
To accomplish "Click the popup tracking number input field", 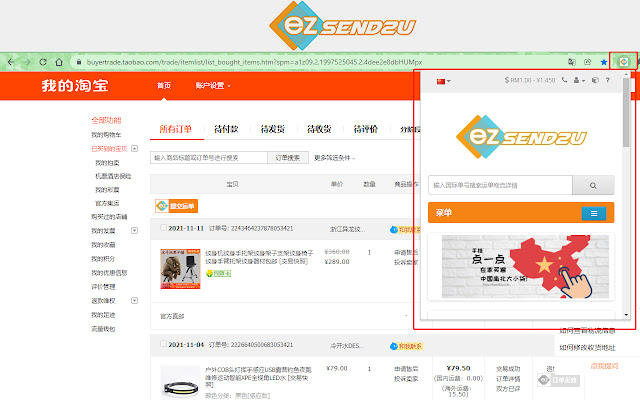I will (500, 185).
